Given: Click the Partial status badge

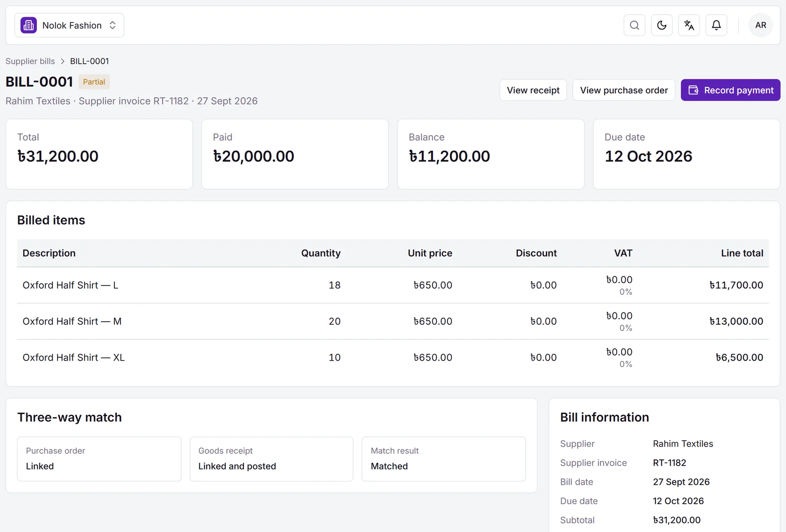Looking at the screenshot, I should click(x=94, y=82).
